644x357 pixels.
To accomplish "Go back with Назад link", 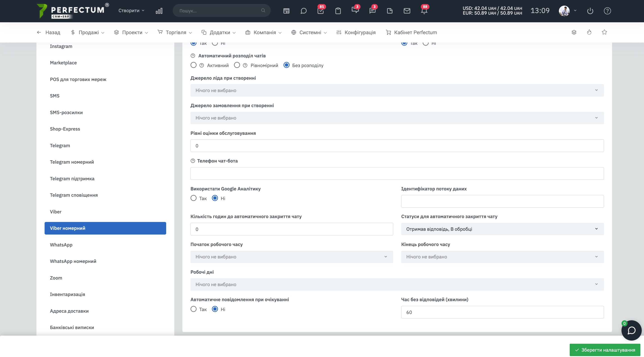I will click(48, 32).
